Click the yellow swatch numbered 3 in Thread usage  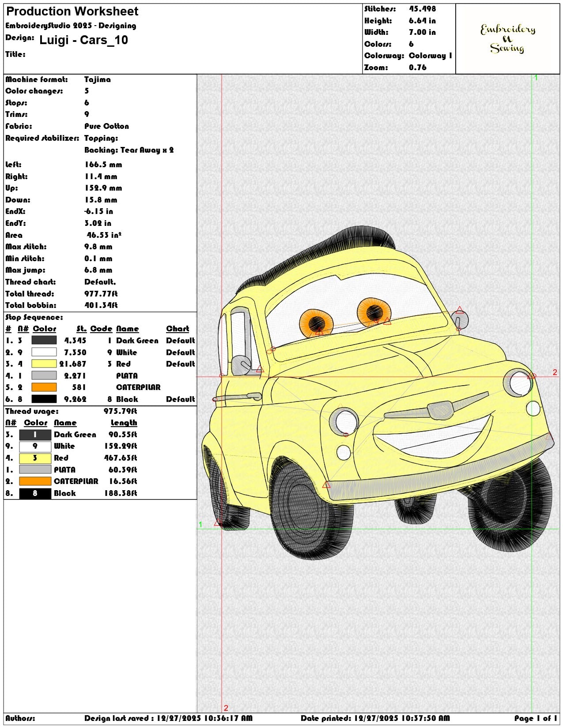click(x=35, y=458)
